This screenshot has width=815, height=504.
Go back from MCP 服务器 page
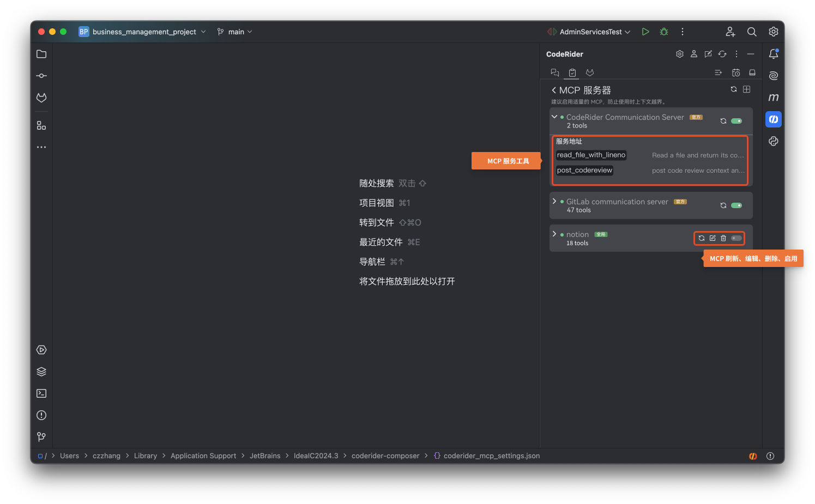point(554,90)
